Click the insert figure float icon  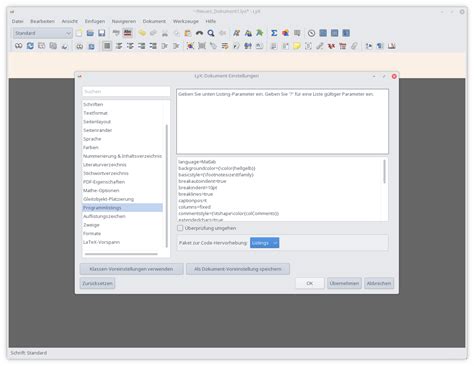click(190, 46)
